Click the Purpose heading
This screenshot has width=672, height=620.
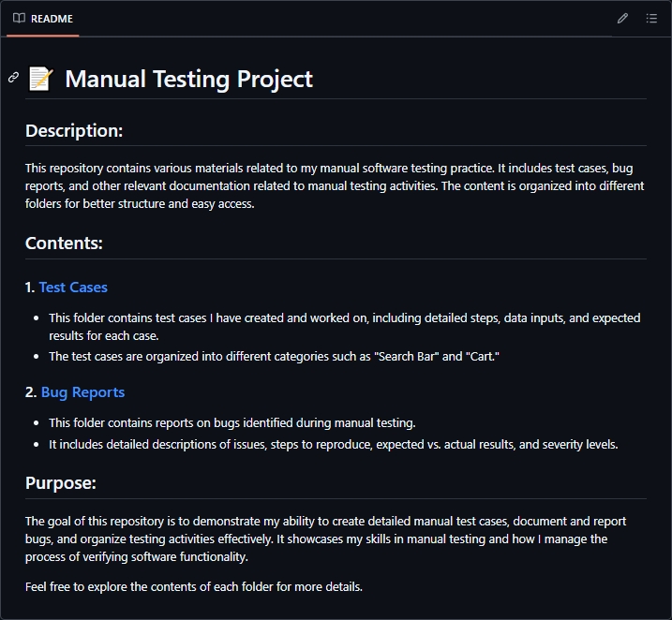[61, 483]
